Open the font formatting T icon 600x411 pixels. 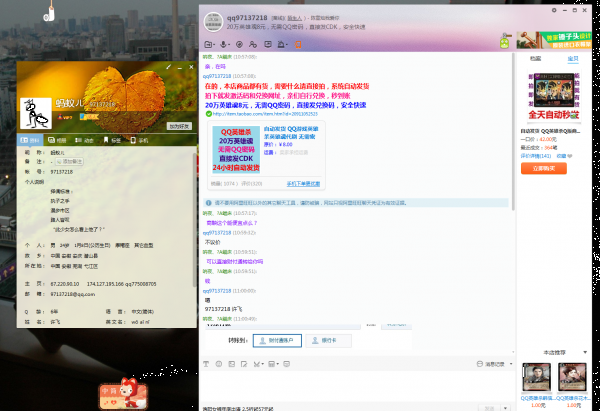[206, 364]
